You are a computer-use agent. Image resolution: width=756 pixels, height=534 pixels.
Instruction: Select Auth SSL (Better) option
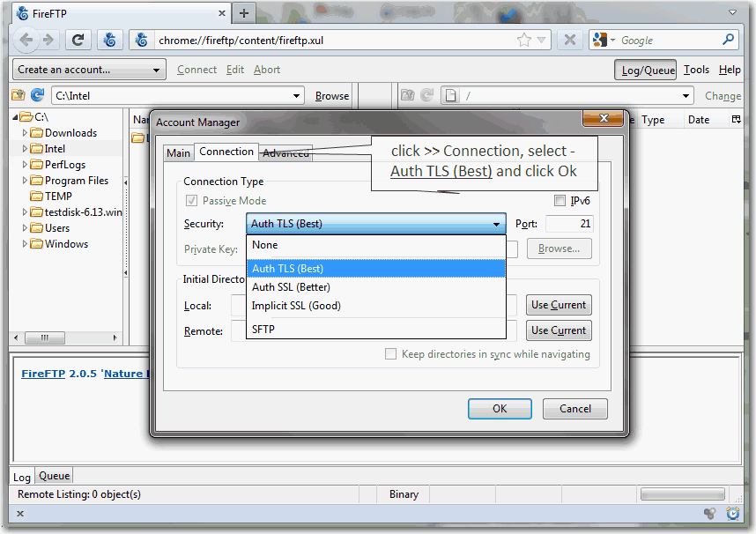pos(376,287)
